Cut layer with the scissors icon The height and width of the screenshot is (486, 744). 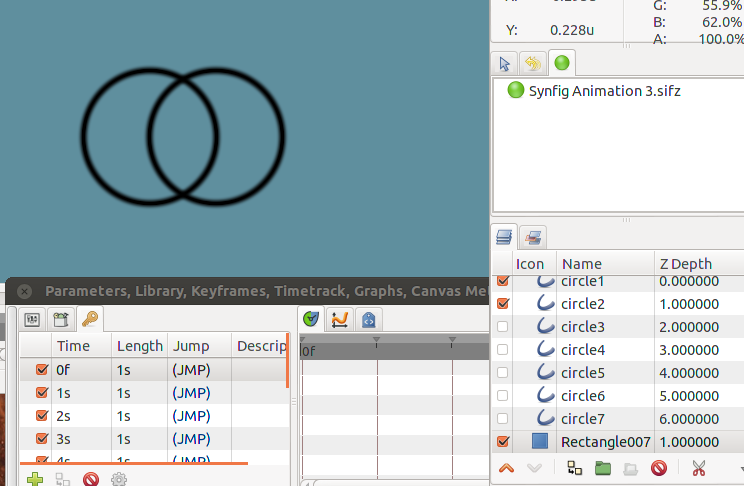click(698, 468)
